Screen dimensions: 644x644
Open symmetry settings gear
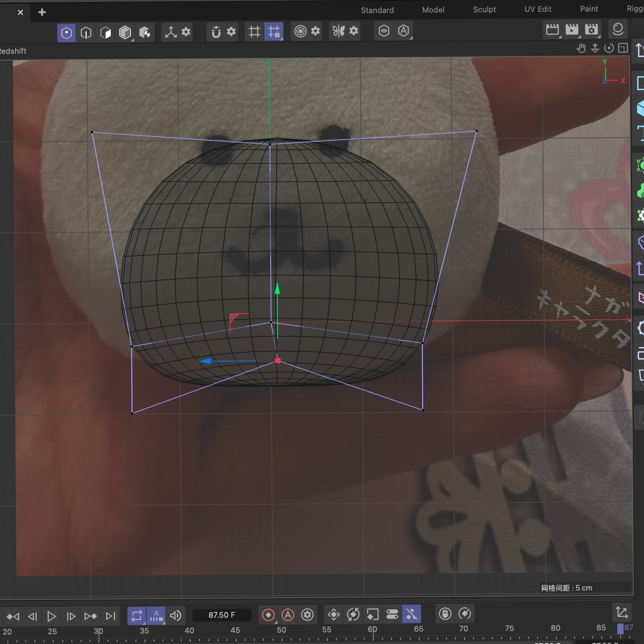(354, 31)
